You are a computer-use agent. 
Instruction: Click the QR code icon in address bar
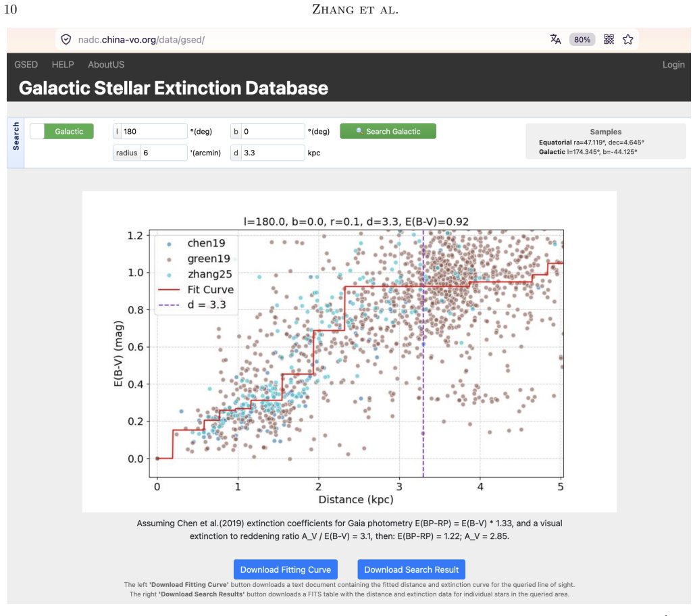[x=609, y=39]
